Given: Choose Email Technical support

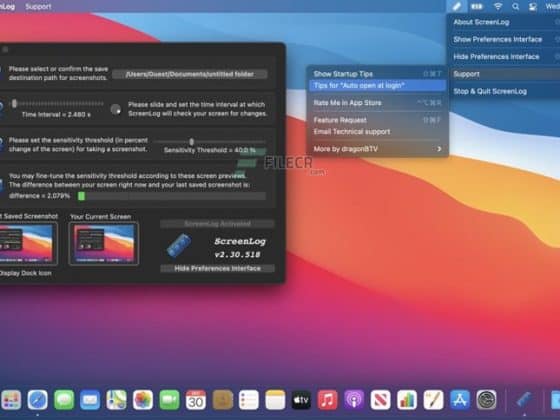Looking at the screenshot, I should [x=377, y=132].
